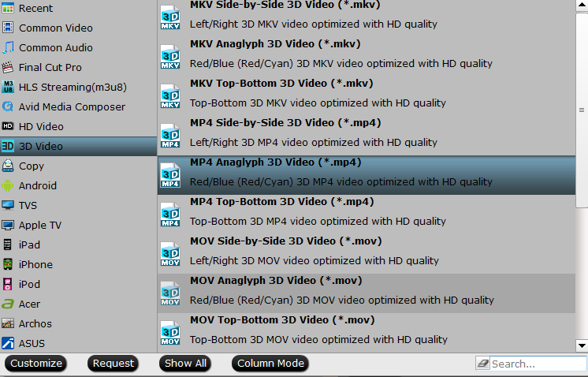588x377 pixels.
Task: Click the MOV Side-by-Side 3D format icon
Action: coord(170,254)
